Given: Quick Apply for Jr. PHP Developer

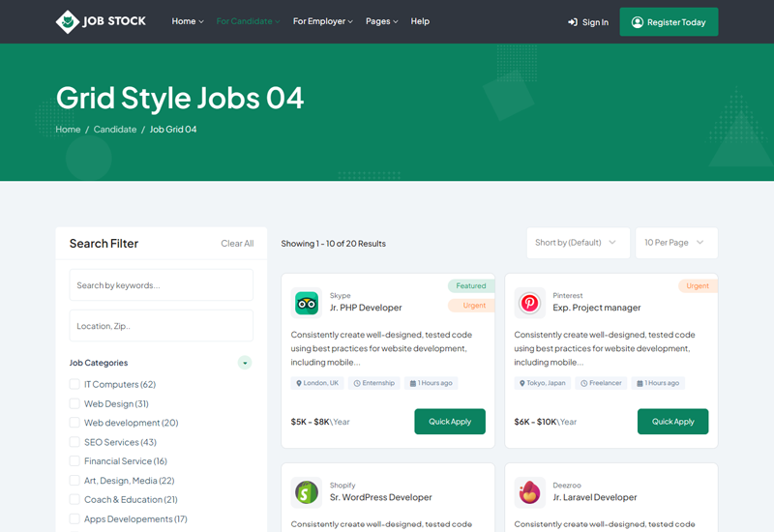Looking at the screenshot, I should (x=450, y=422).
